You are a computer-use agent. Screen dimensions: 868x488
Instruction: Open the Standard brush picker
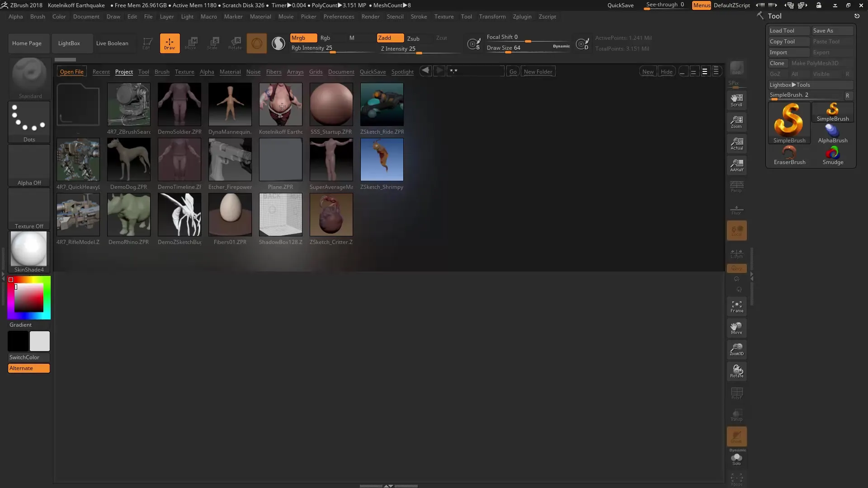click(29, 78)
